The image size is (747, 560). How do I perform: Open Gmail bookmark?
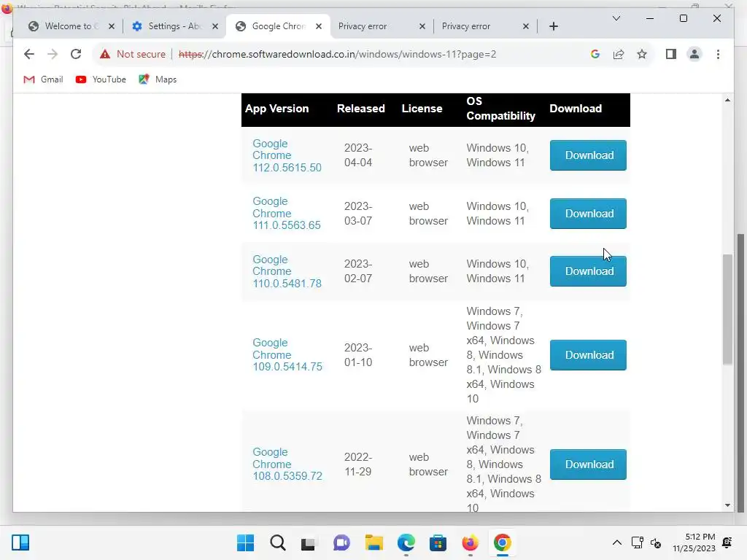tap(43, 79)
